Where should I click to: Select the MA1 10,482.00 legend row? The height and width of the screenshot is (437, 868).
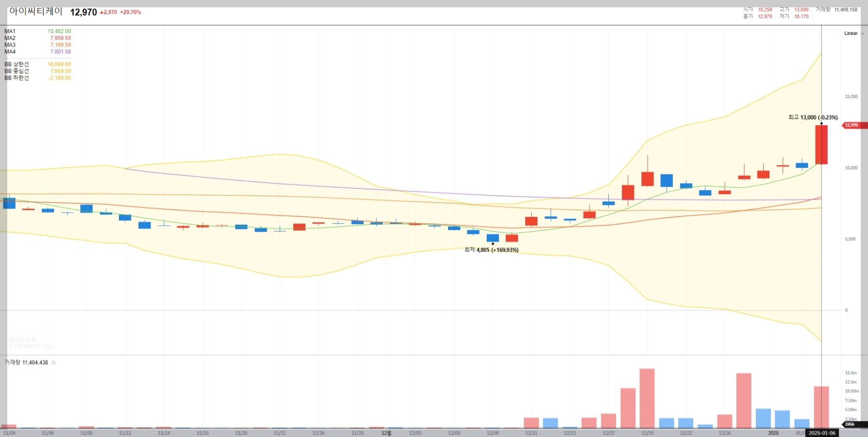point(37,31)
